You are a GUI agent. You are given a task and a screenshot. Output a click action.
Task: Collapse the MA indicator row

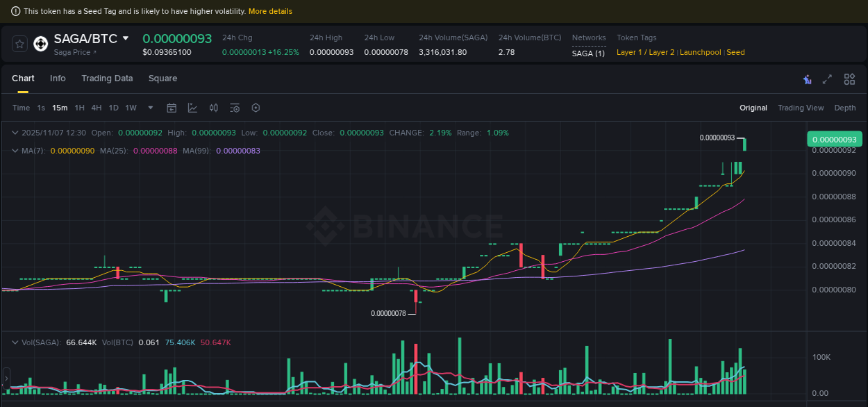(14, 151)
